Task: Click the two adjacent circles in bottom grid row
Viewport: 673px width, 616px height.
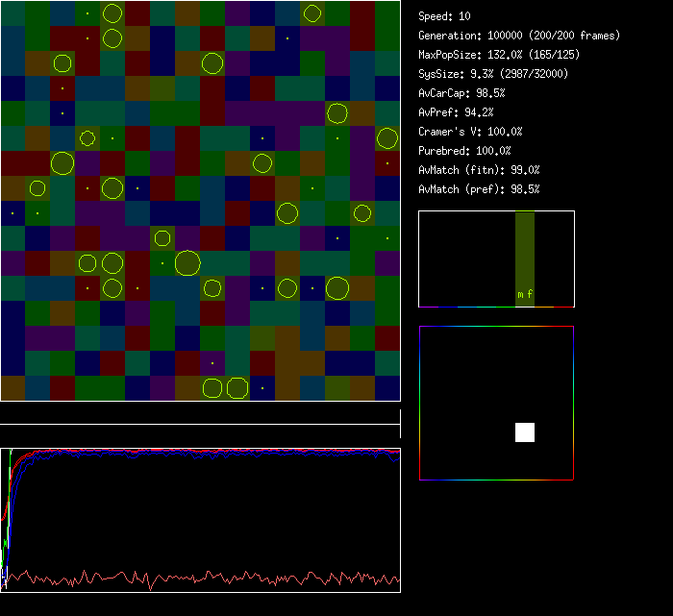Action: coord(225,388)
